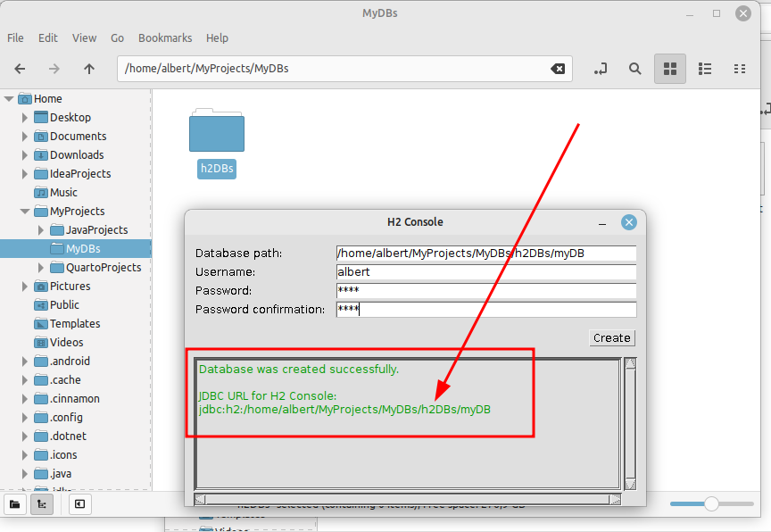The width and height of the screenshot is (771, 532).
Task: Select Videos folder in sidebar
Action: [x=59, y=342]
